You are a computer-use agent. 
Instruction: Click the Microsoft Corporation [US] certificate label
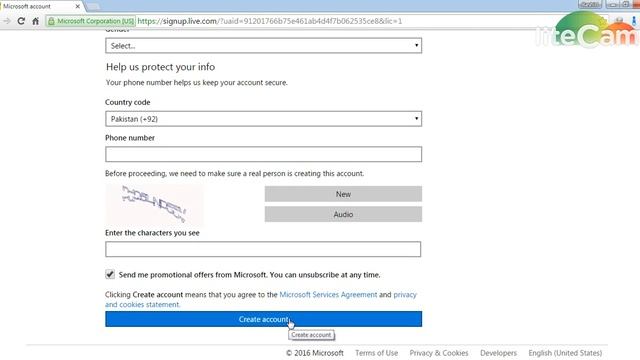96,21
